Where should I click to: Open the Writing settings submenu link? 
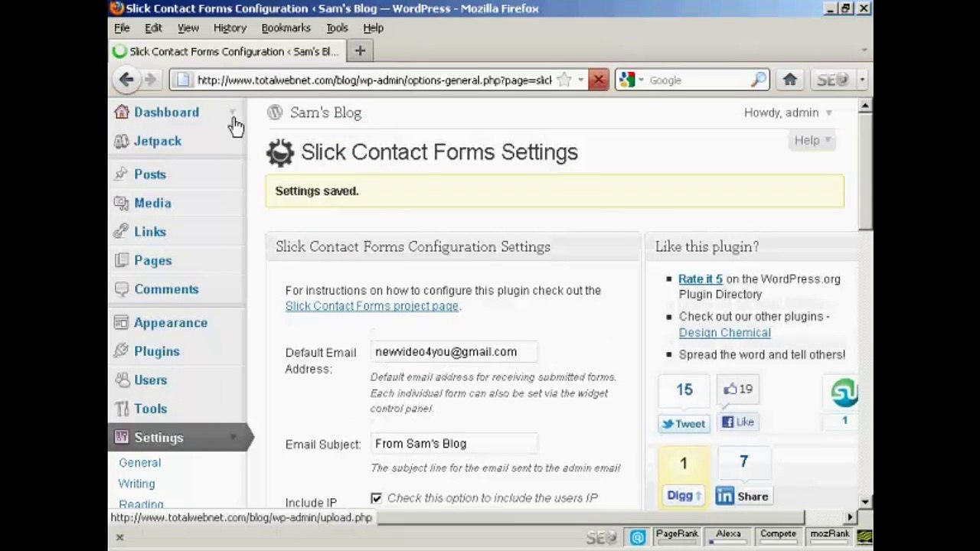click(x=136, y=484)
